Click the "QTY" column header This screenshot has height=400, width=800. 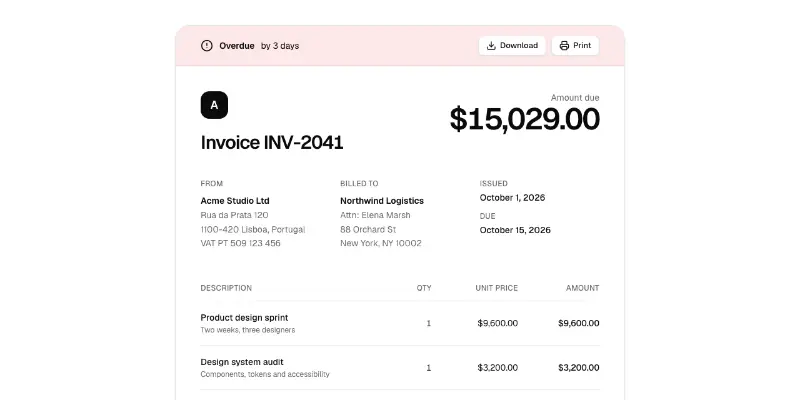click(x=424, y=288)
